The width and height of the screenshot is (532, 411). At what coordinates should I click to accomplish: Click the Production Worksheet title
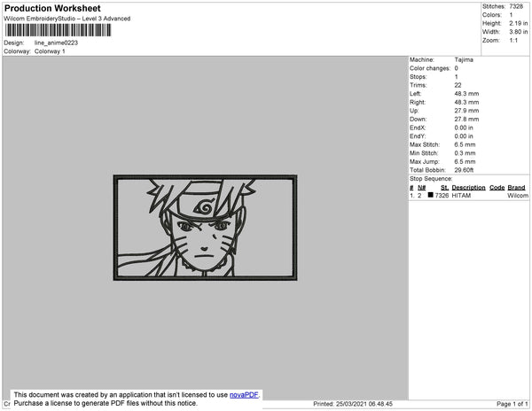click(52, 8)
